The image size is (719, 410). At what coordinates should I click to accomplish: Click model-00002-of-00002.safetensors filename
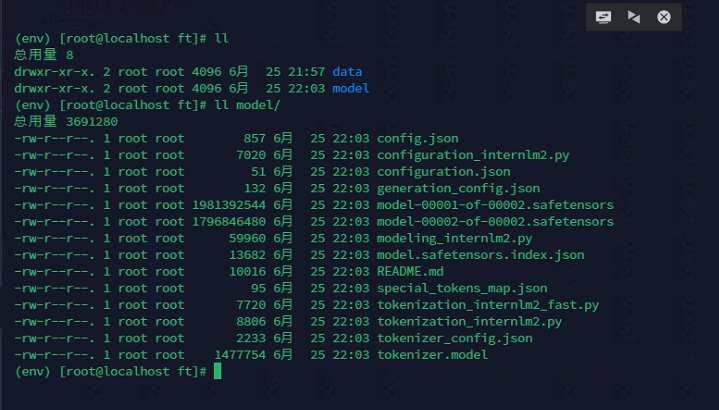pyautogui.click(x=495, y=222)
